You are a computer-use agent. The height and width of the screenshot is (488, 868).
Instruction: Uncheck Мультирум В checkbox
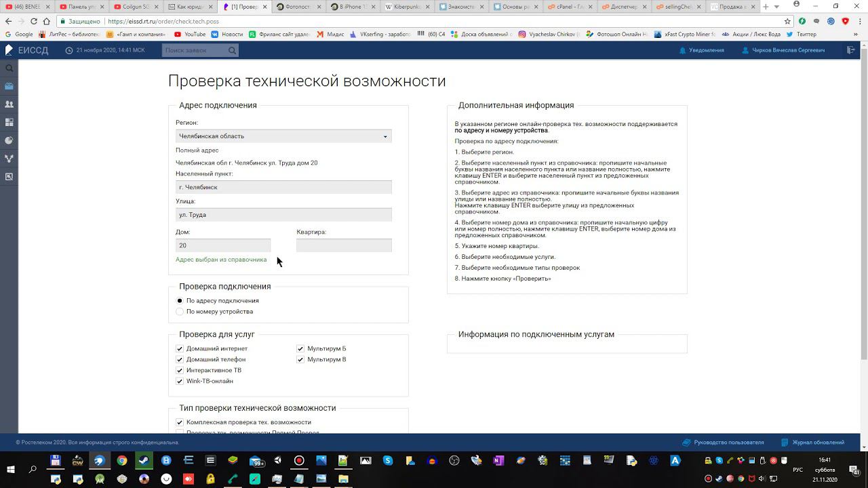click(x=300, y=360)
